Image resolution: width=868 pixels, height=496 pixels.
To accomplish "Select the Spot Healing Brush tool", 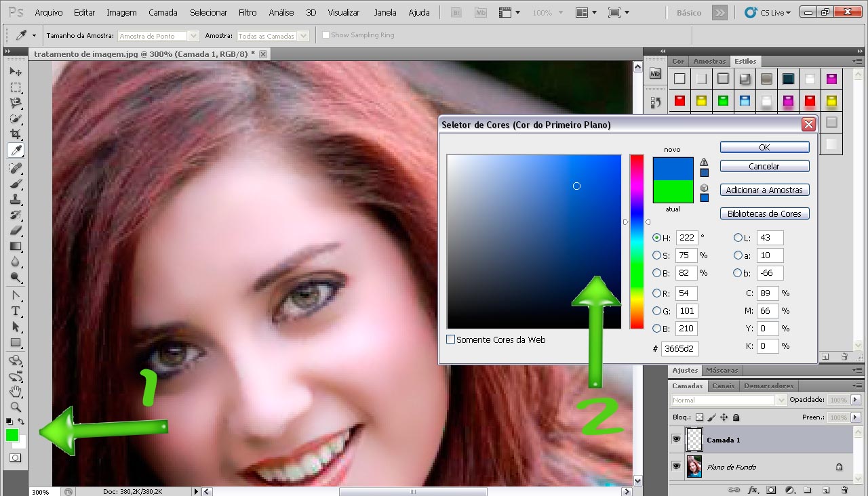I will click(16, 168).
